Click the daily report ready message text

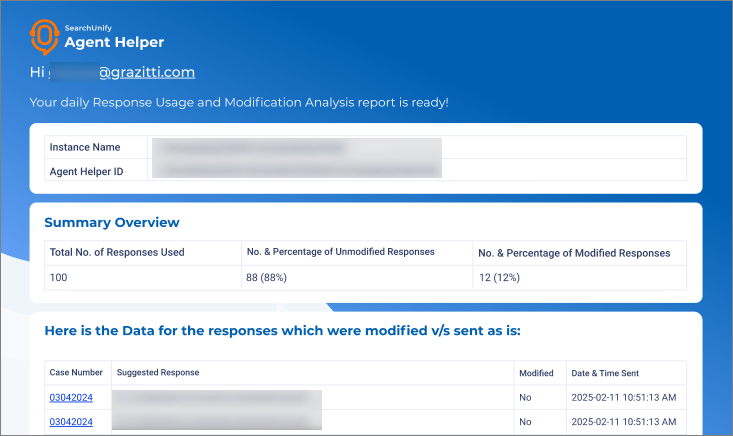[x=239, y=102]
